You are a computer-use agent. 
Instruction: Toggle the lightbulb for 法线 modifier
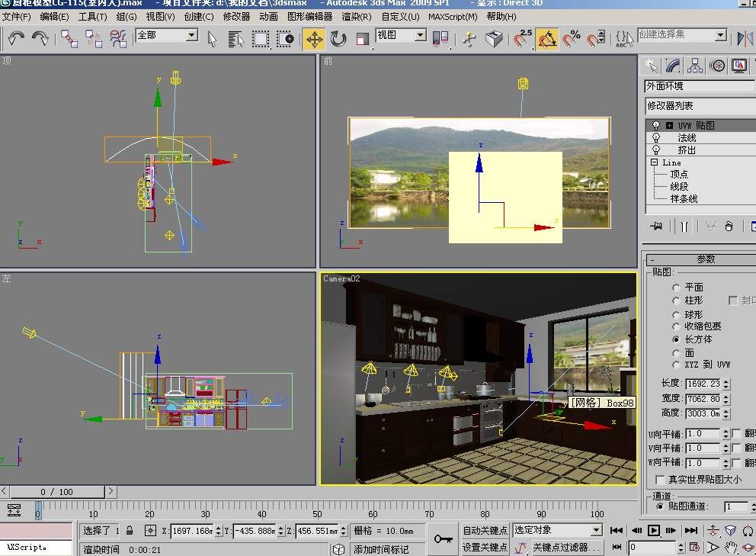pyautogui.click(x=655, y=137)
